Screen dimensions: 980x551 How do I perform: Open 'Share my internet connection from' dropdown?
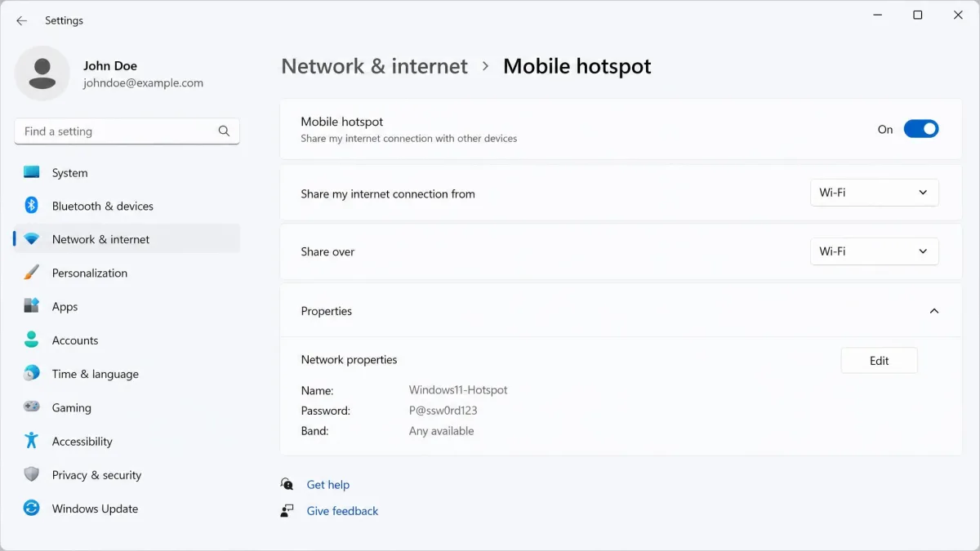tap(874, 193)
